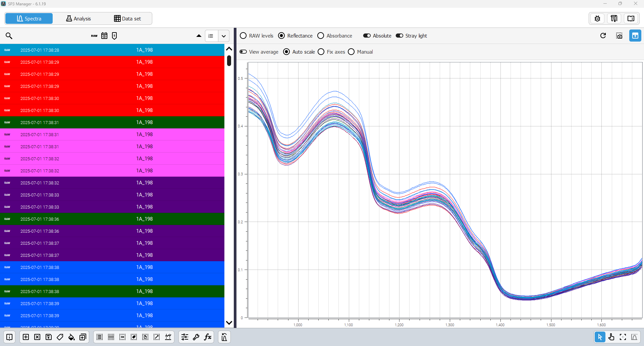644x346 pixels.
Task: Click the delete spectrum X icon
Action: coord(37,337)
